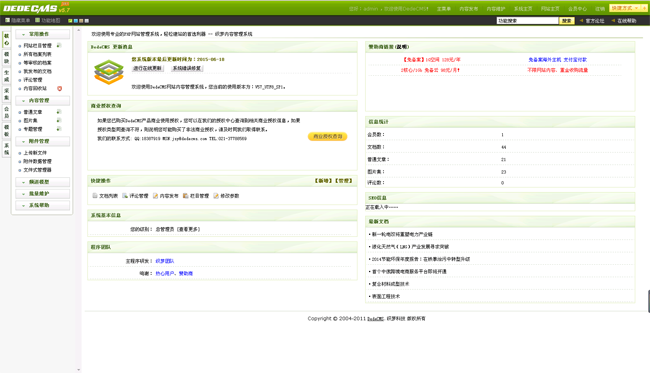The width and height of the screenshot is (650, 373).
Task: Select the 系统 vertical tab
Action: (x=6, y=149)
